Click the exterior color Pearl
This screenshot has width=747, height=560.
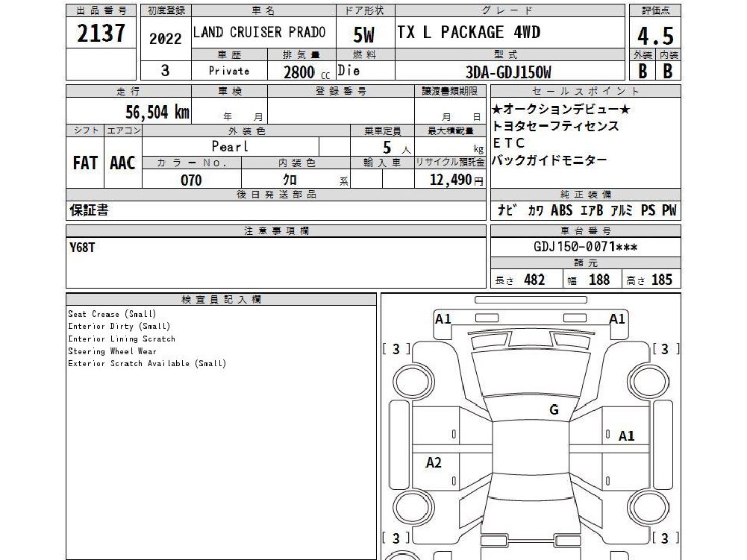point(230,146)
